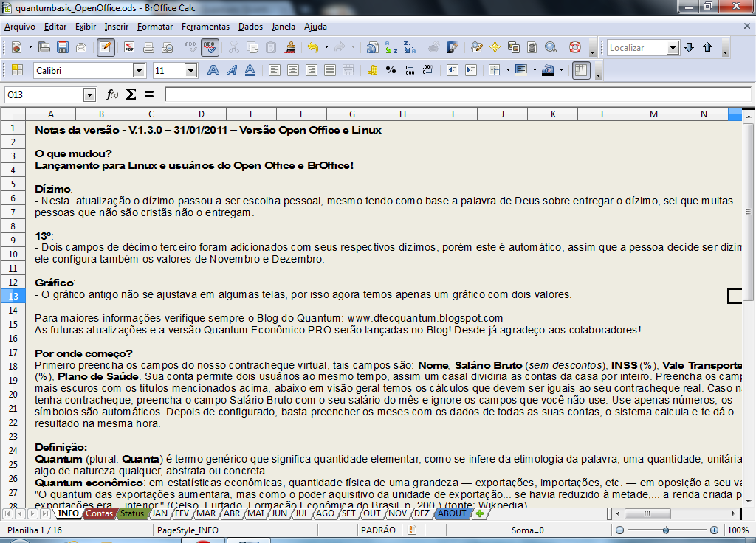Image resolution: width=756 pixels, height=543 pixels.
Task: Sort descending Z to A
Action: [x=409, y=47]
